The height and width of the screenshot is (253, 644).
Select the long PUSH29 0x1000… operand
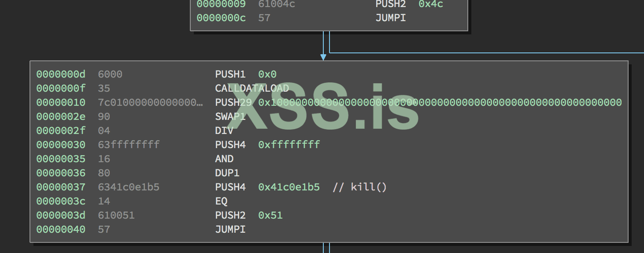pyautogui.click(x=440, y=103)
